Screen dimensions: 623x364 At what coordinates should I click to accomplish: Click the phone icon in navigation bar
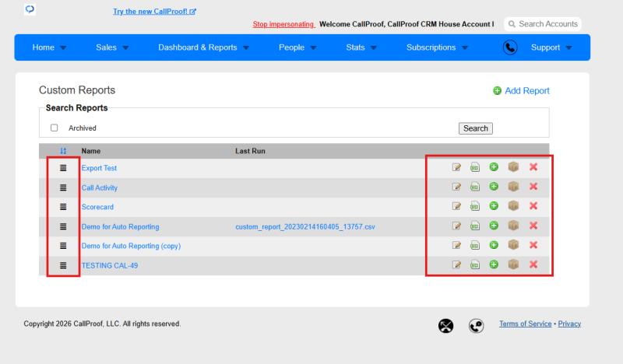pyautogui.click(x=510, y=47)
